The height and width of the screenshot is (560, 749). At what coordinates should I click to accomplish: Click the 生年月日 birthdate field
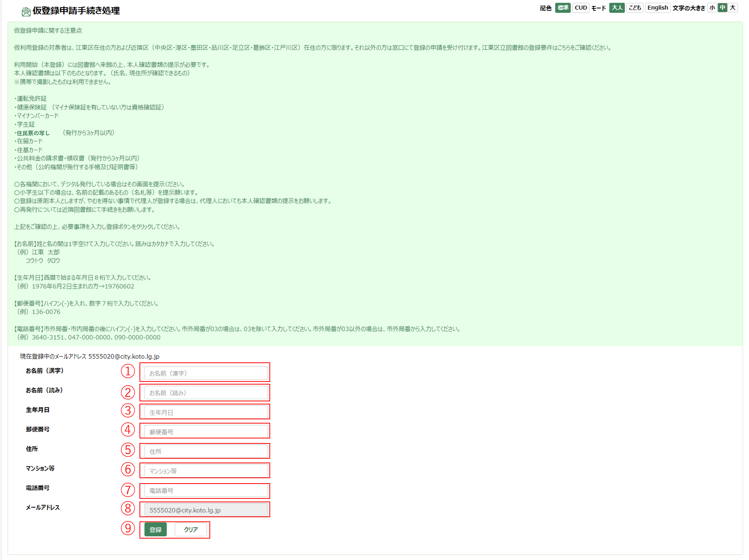[x=206, y=412]
